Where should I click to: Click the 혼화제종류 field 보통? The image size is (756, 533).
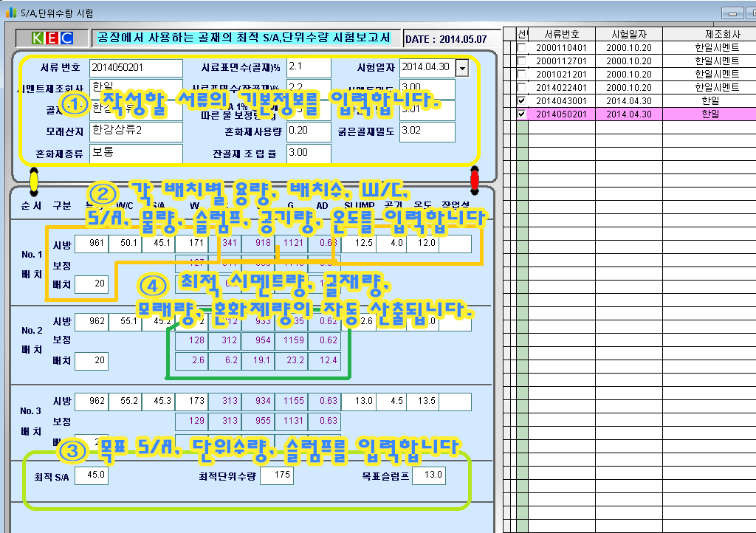pos(136,154)
